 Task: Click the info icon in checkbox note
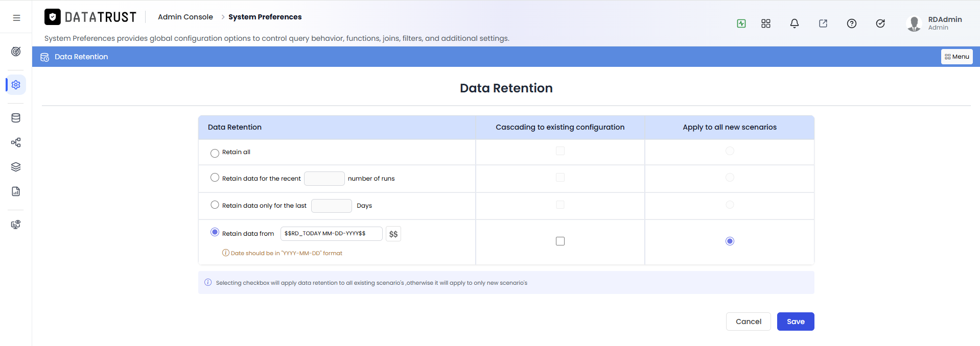click(x=208, y=282)
